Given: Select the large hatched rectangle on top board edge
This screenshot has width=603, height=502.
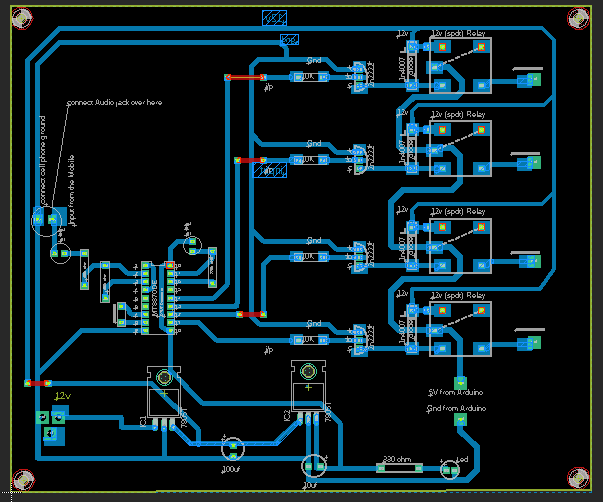Looking at the screenshot, I should (274, 18).
